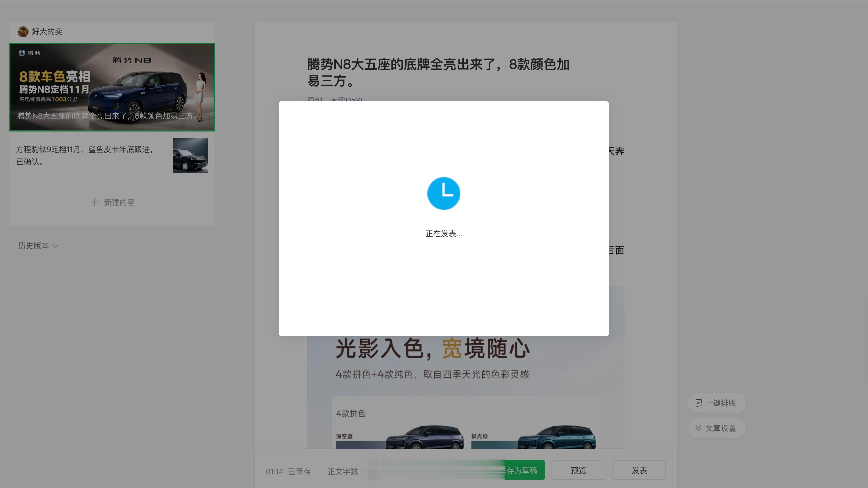Click the 好大的奕 account name
868x488 pixels.
pyautogui.click(x=47, y=32)
